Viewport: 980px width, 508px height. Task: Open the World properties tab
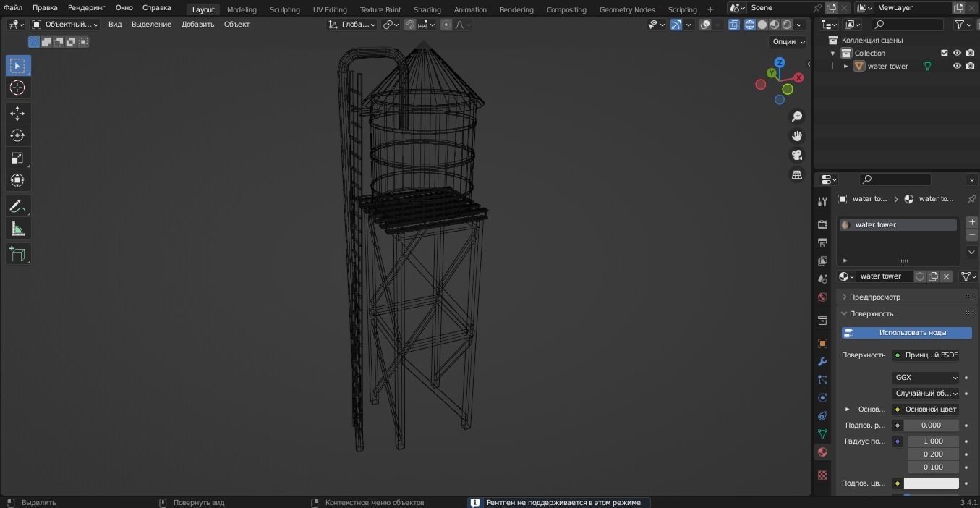[x=822, y=297]
